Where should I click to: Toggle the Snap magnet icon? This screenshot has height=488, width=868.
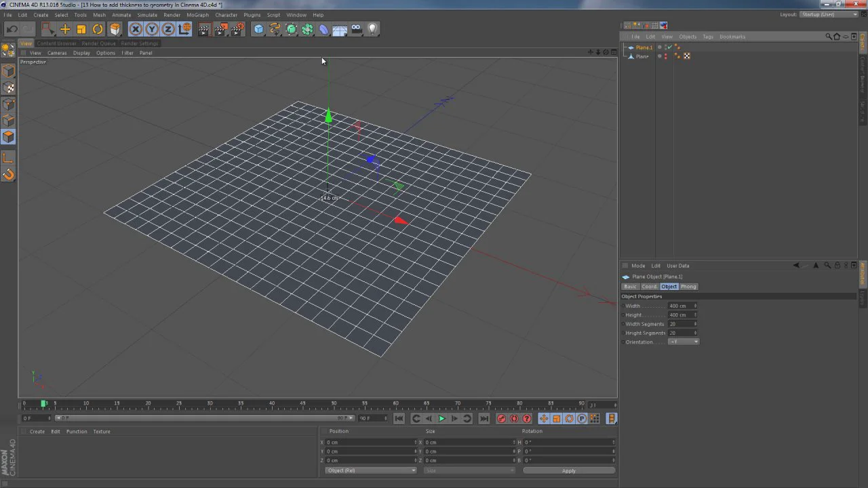coord(9,174)
